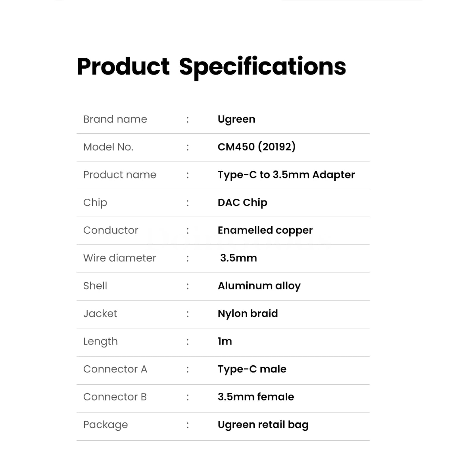Click the Jacket row label

(100, 314)
